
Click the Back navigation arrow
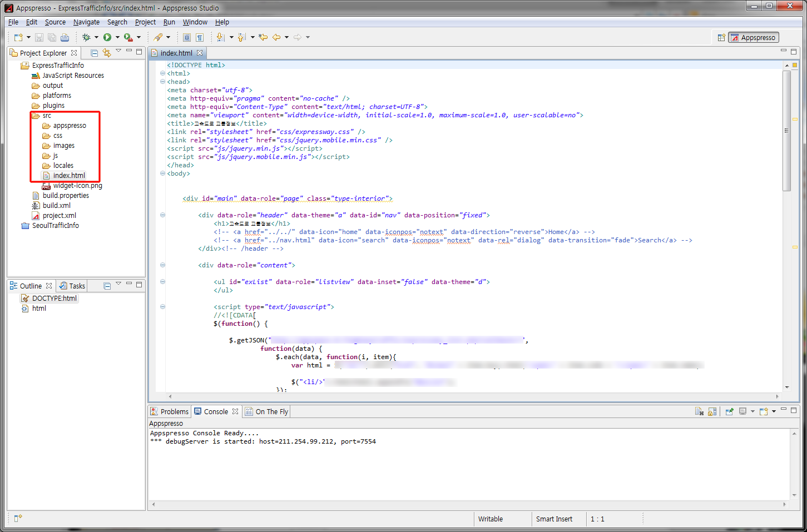(x=276, y=37)
